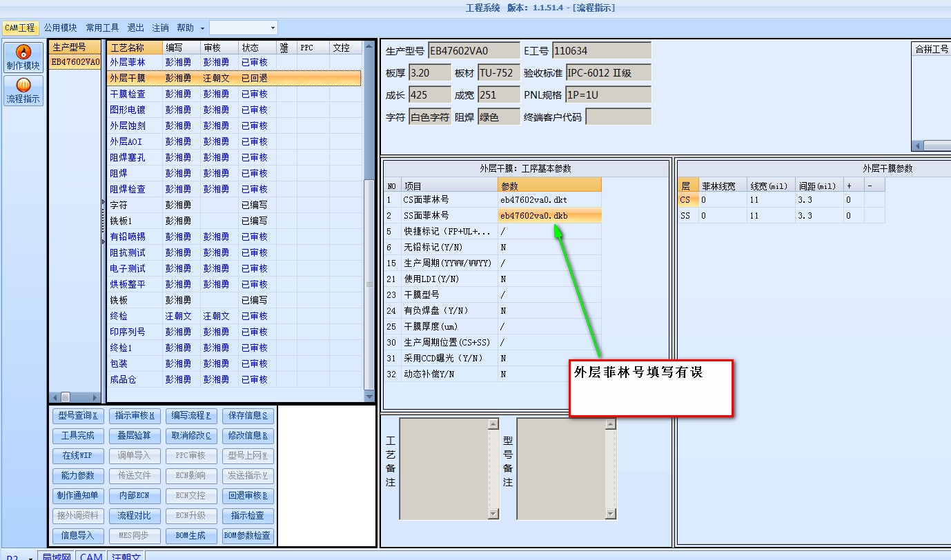Image resolution: width=951 pixels, height=560 pixels.
Task: Click the 工艺名称 column header
Action: click(135, 48)
